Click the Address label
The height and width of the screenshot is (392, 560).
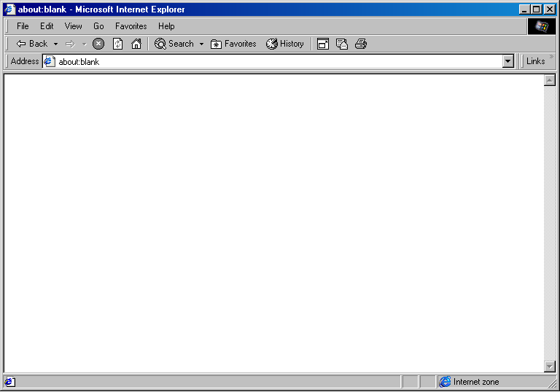(x=25, y=61)
